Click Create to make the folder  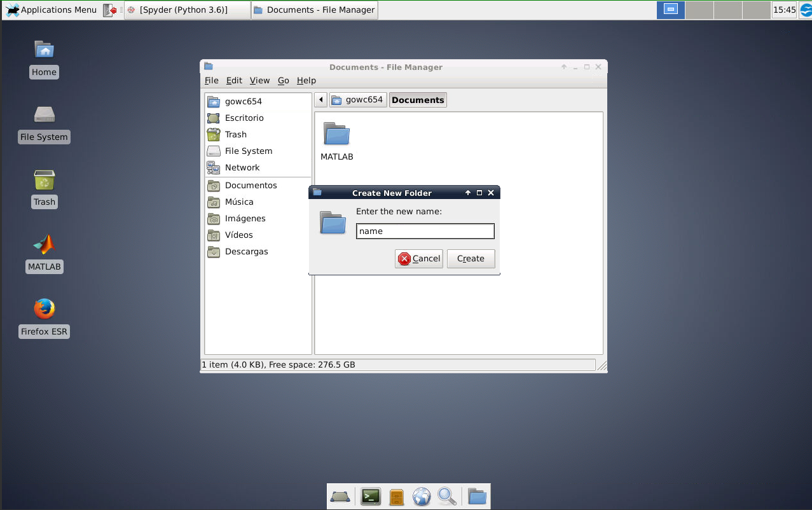471,258
